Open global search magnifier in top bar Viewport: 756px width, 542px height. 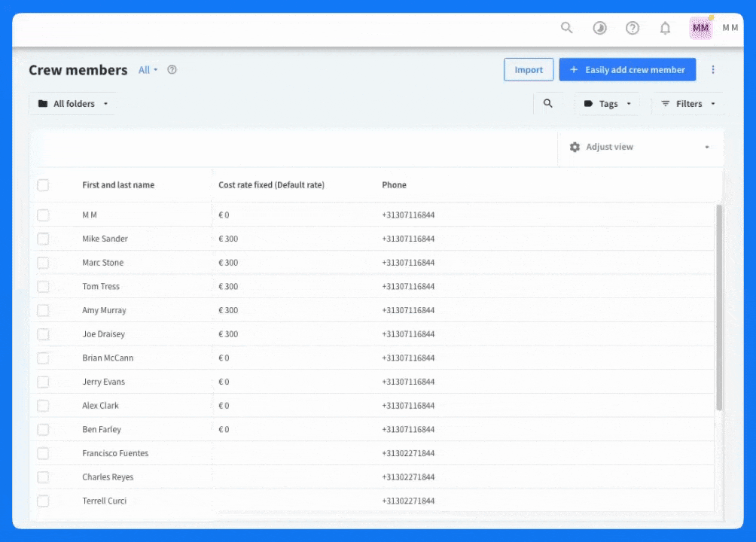click(x=566, y=28)
